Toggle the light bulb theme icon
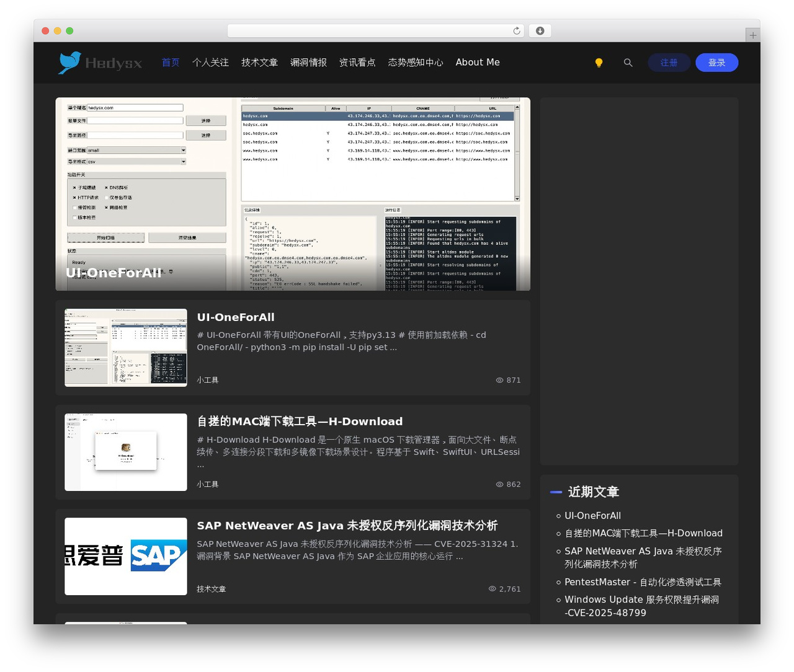The width and height of the screenshot is (794, 672). (599, 63)
